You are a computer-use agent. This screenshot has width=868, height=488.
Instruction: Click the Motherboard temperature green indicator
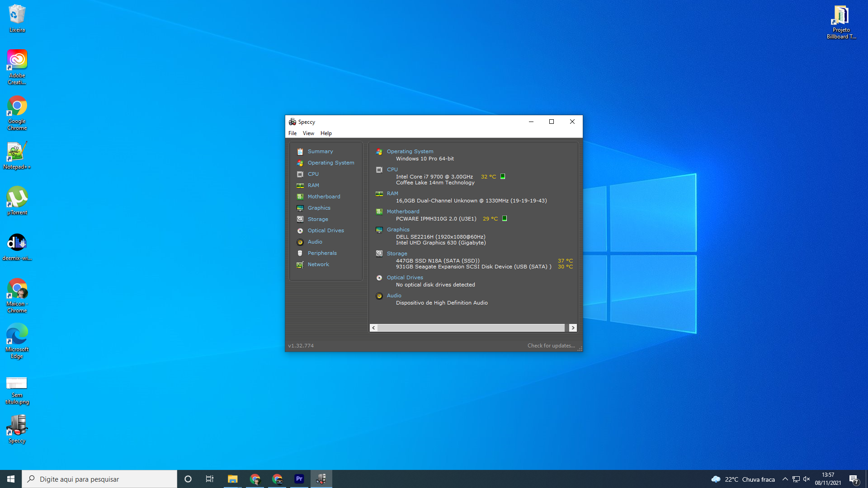pyautogui.click(x=505, y=218)
